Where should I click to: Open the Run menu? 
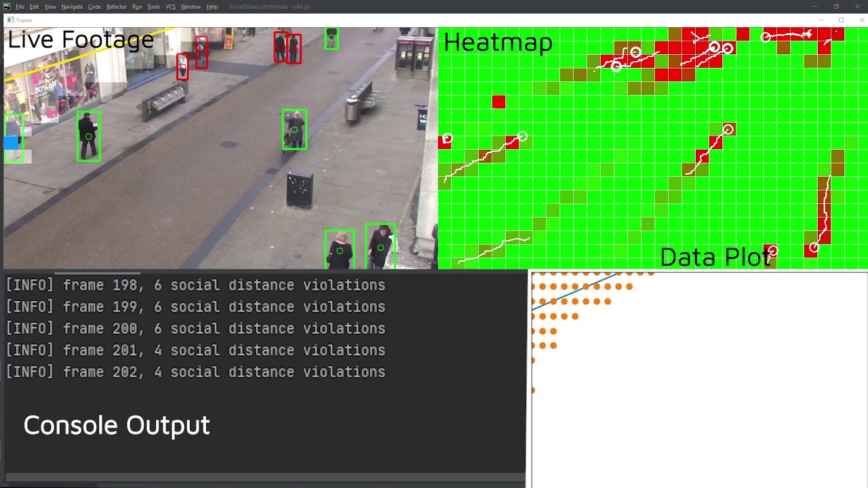click(137, 7)
